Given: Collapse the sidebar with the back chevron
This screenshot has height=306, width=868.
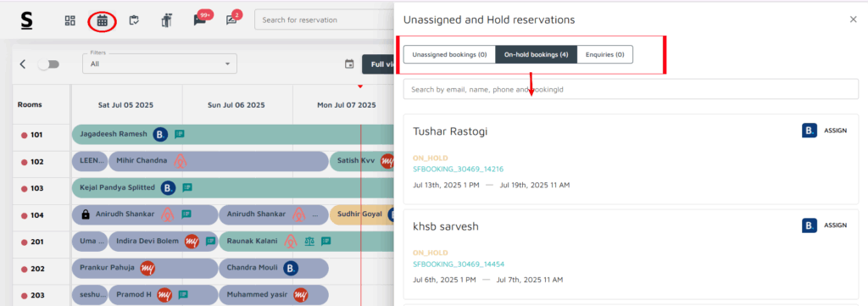Looking at the screenshot, I should coord(23,64).
